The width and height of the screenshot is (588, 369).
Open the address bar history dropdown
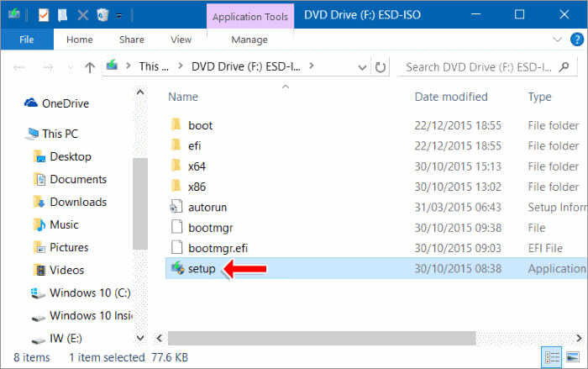point(362,67)
